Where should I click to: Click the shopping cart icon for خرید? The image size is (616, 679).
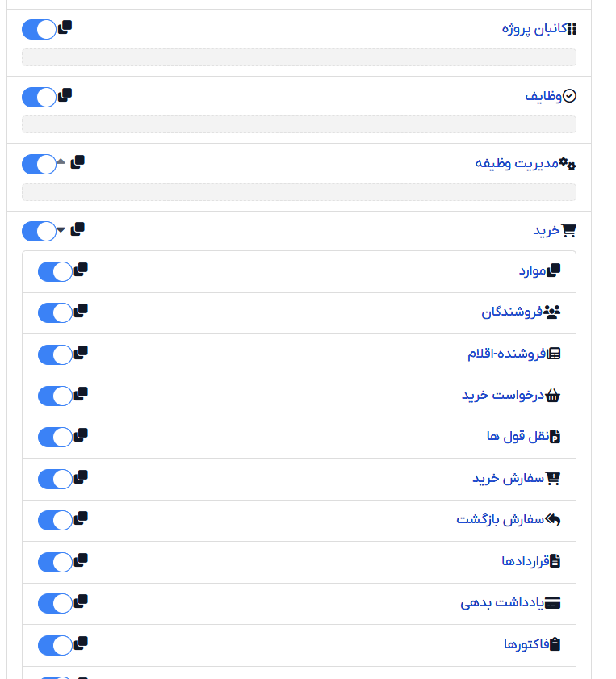pos(568,230)
